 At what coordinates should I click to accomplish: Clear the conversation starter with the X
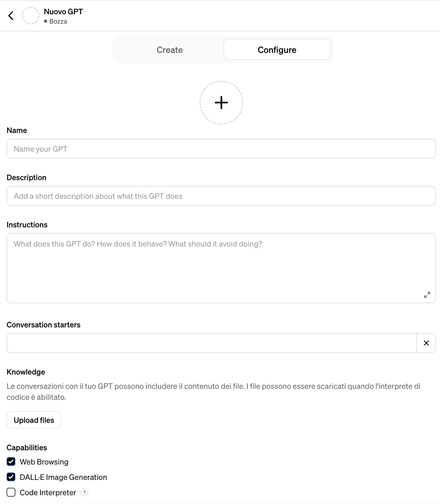(426, 343)
